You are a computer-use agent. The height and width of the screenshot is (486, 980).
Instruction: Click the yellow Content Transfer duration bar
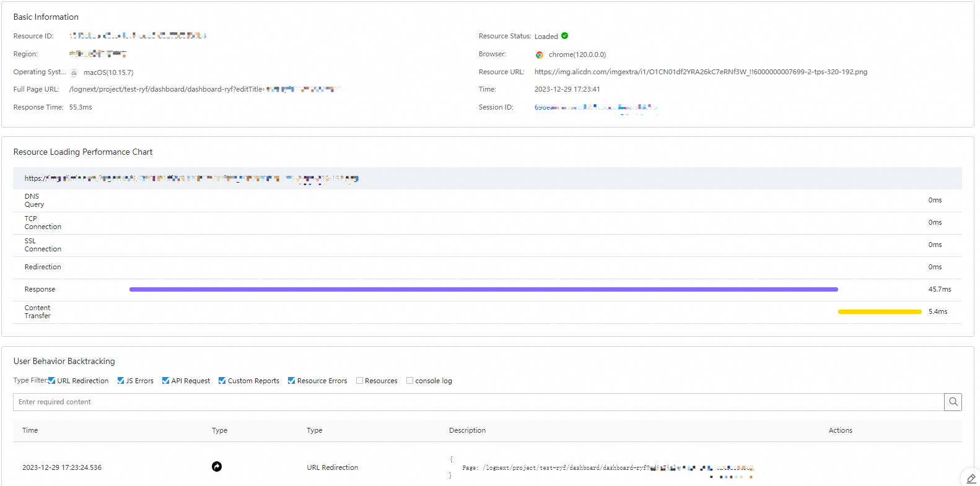[x=880, y=311]
